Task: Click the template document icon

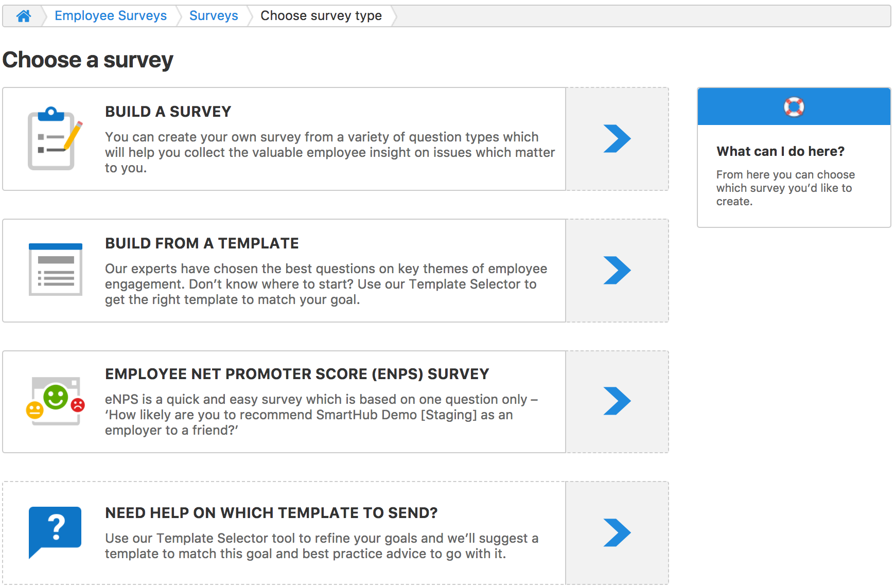Action: pyautogui.click(x=56, y=270)
